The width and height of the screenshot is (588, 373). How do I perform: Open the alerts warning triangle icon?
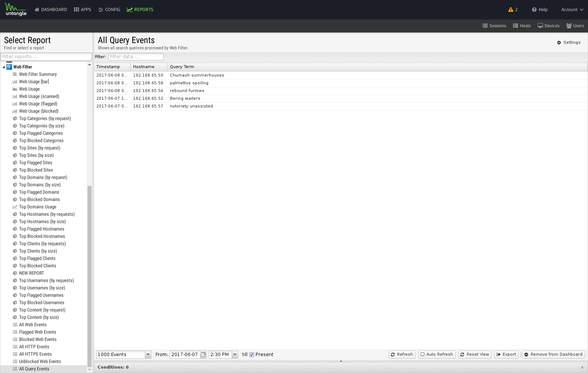(510, 10)
